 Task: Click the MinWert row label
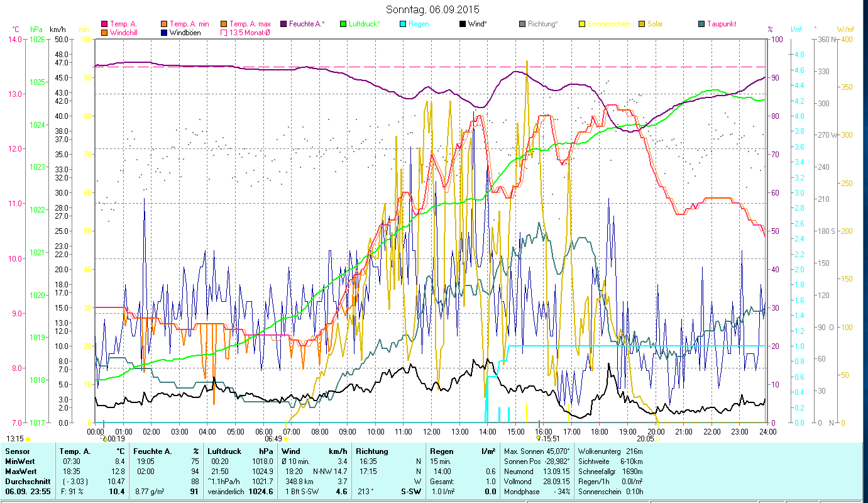point(20,462)
